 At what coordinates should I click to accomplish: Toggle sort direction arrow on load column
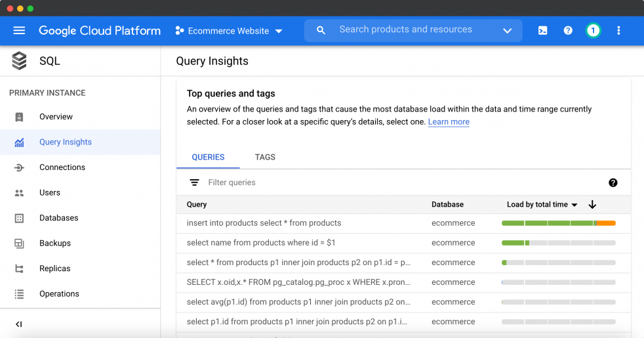pyautogui.click(x=592, y=204)
